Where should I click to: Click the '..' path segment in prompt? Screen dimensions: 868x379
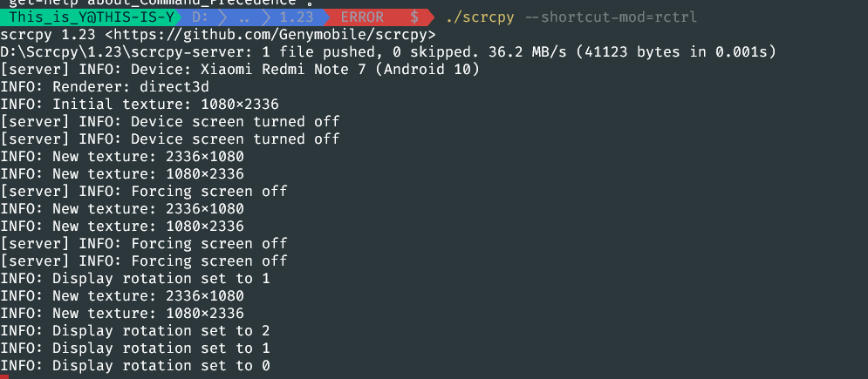click(x=243, y=17)
